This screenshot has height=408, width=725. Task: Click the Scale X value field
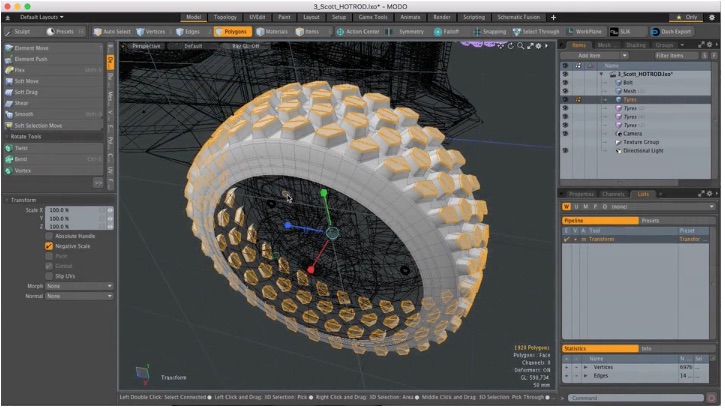tap(74, 210)
